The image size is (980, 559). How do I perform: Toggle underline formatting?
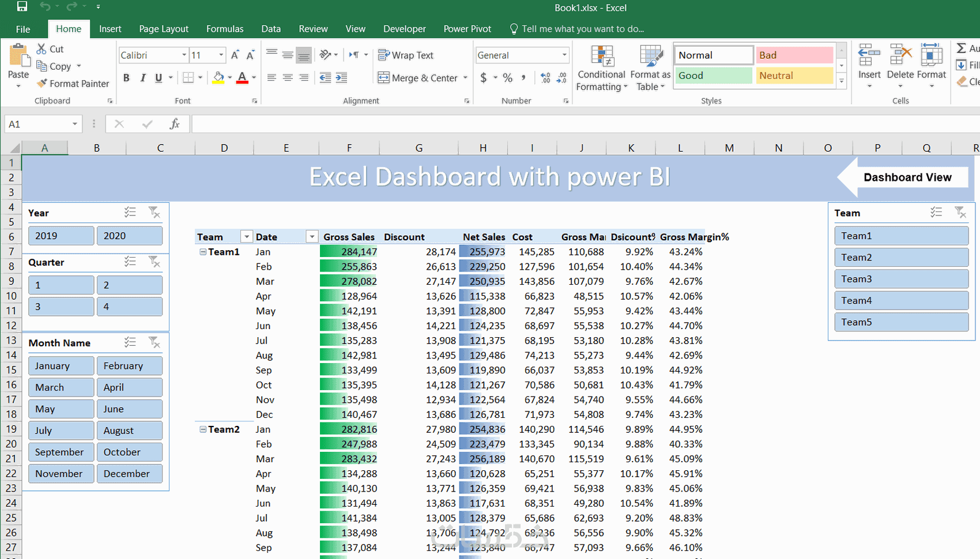pos(159,78)
